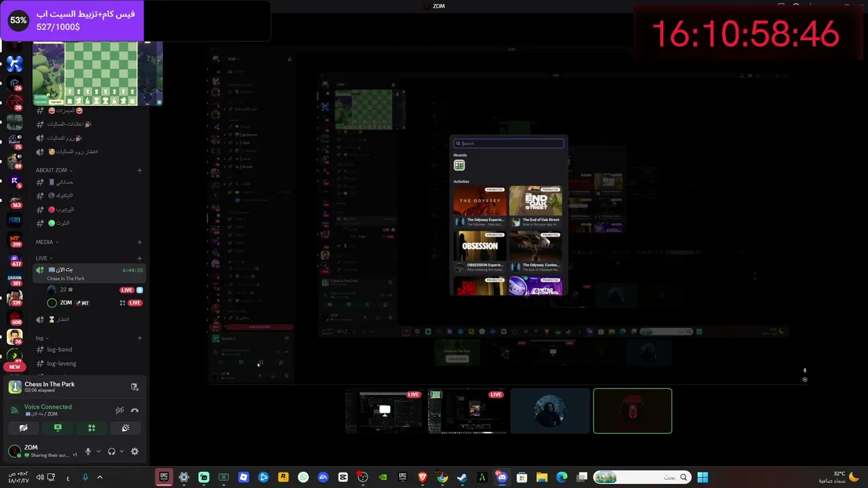Open Rockstar Games launcher on taskbar
The width and height of the screenshot is (868, 488).
tap(283, 477)
